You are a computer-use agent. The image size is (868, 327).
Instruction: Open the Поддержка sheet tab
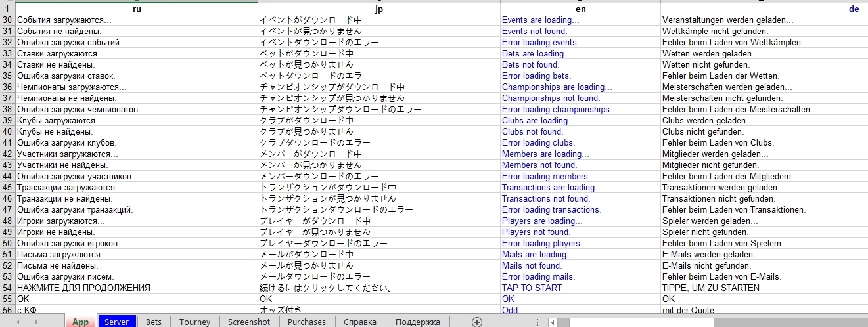(x=418, y=322)
